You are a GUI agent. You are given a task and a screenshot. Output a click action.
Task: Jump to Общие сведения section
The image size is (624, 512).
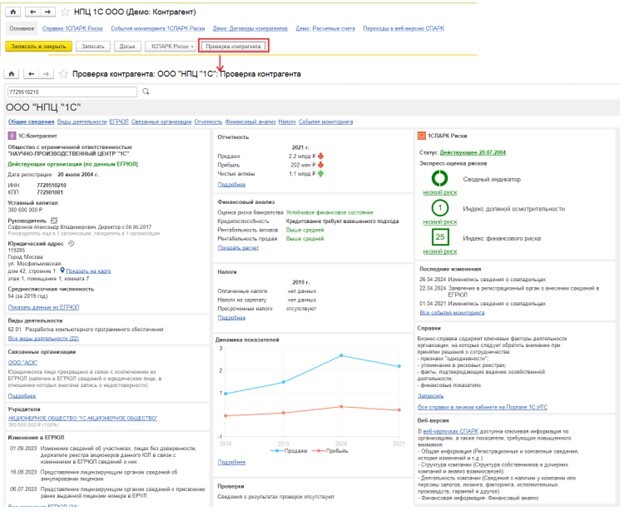(x=31, y=122)
